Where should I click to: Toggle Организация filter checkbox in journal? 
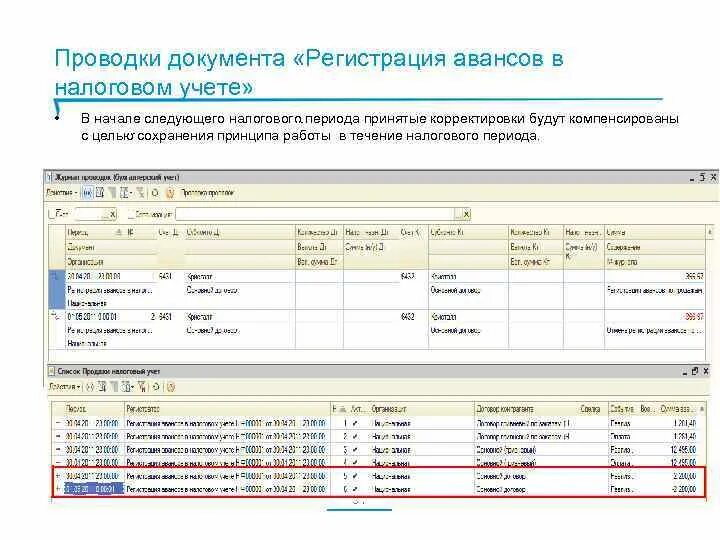pos(131,214)
